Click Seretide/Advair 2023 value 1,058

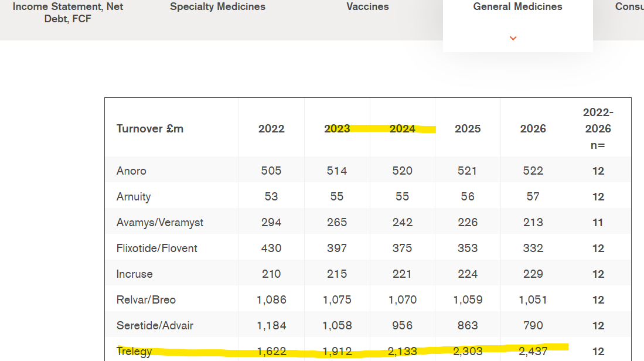coord(337,326)
